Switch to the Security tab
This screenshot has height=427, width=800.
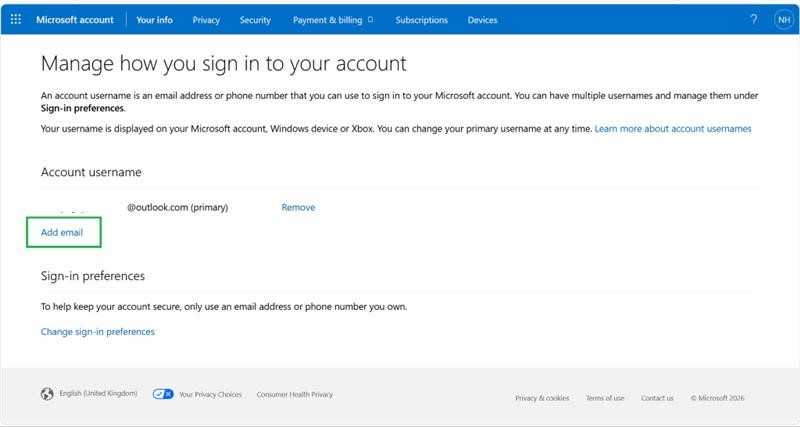tap(255, 20)
